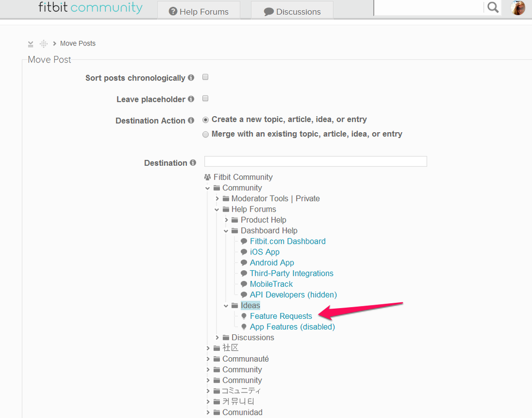Select the Ideas tree label
This screenshot has width=532, height=418.
point(250,306)
